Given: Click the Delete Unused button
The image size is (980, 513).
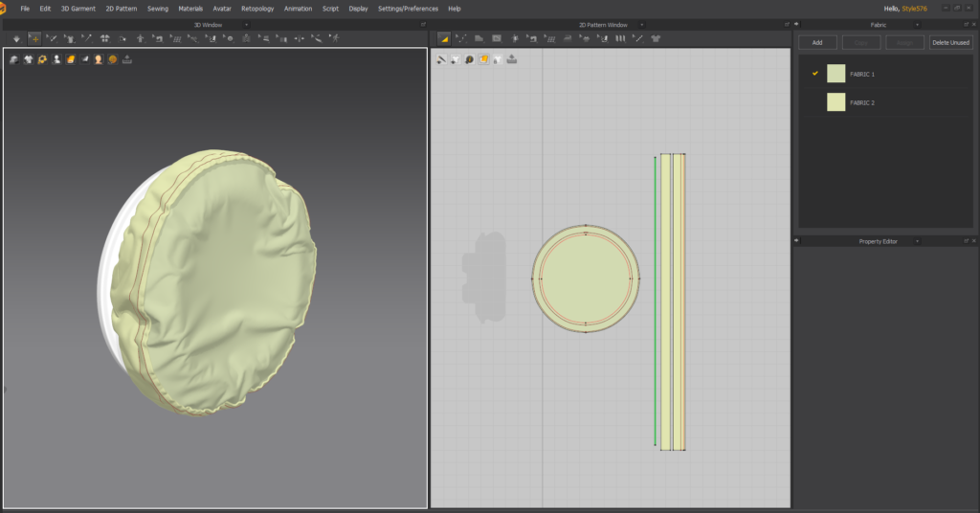Looking at the screenshot, I should pos(950,42).
